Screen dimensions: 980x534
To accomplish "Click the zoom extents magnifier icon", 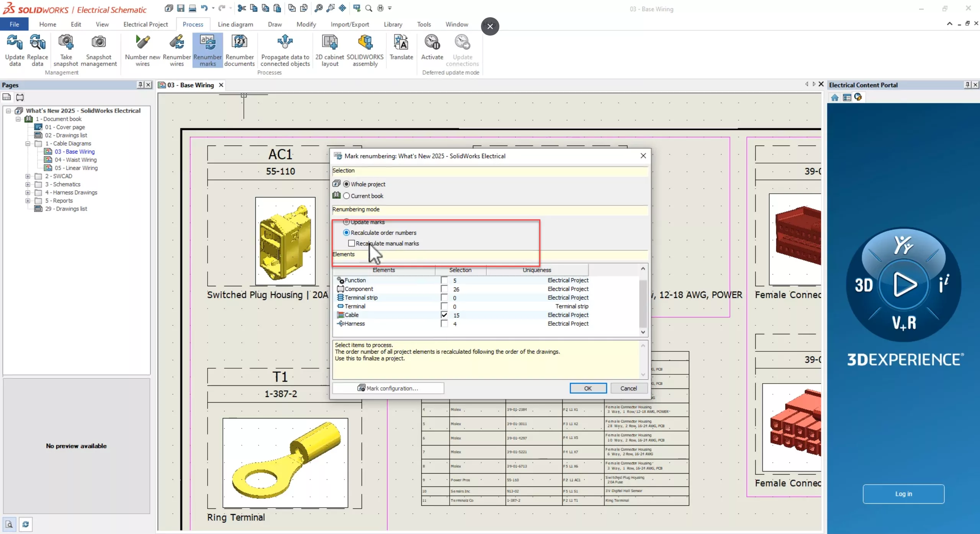I will [318, 8].
